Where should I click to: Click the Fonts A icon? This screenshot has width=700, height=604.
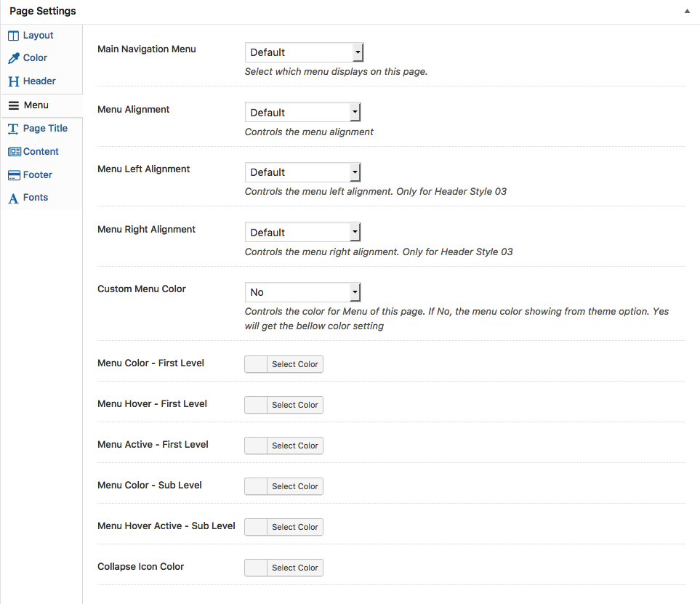(14, 198)
